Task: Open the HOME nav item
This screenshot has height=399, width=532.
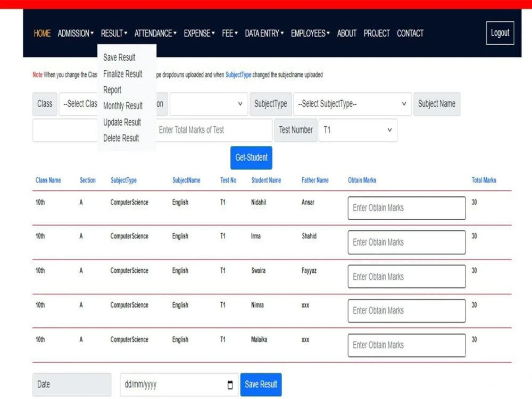Action: point(42,33)
